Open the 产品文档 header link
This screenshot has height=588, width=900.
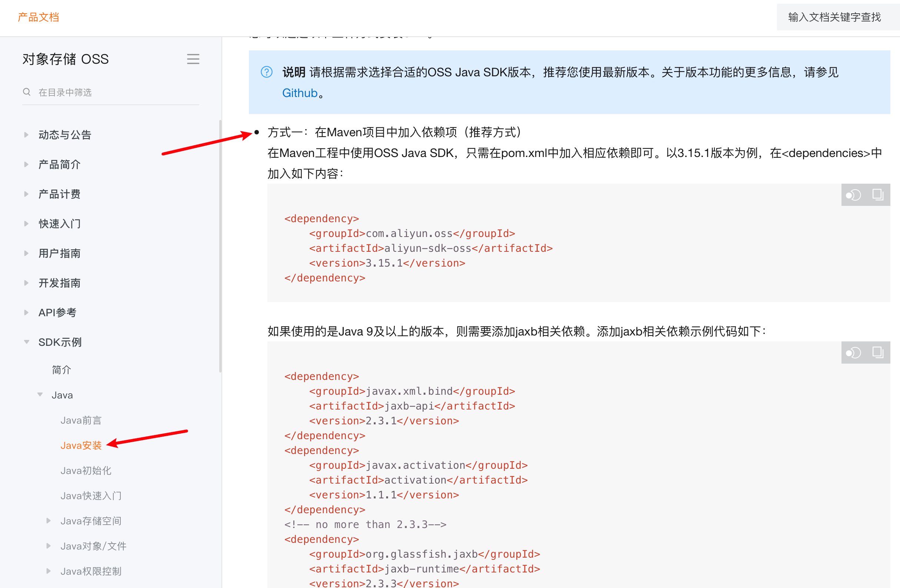39,17
